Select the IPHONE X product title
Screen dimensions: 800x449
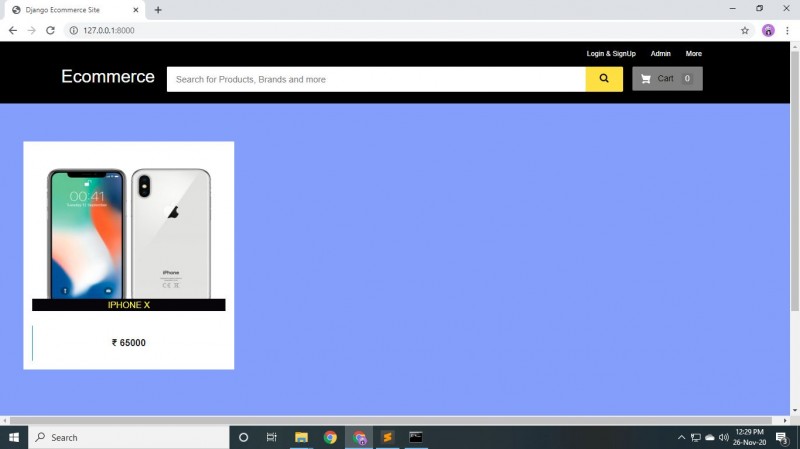[x=129, y=305]
